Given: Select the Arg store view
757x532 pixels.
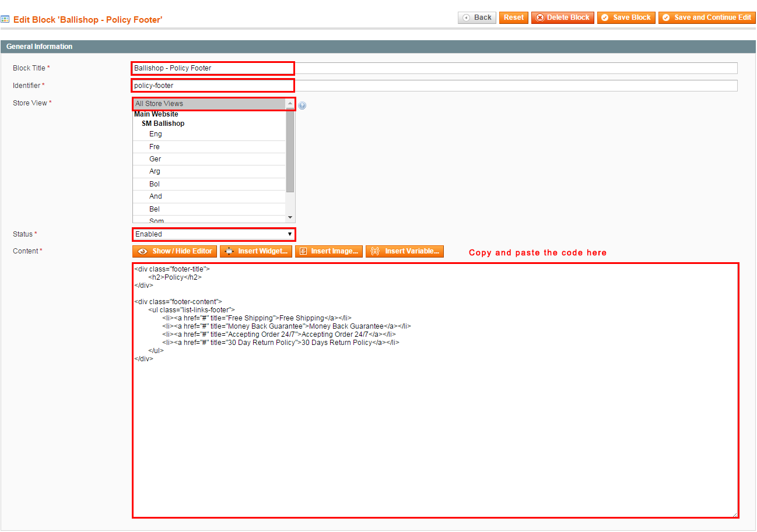Looking at the screenshot, I should [x=209, y=171].
